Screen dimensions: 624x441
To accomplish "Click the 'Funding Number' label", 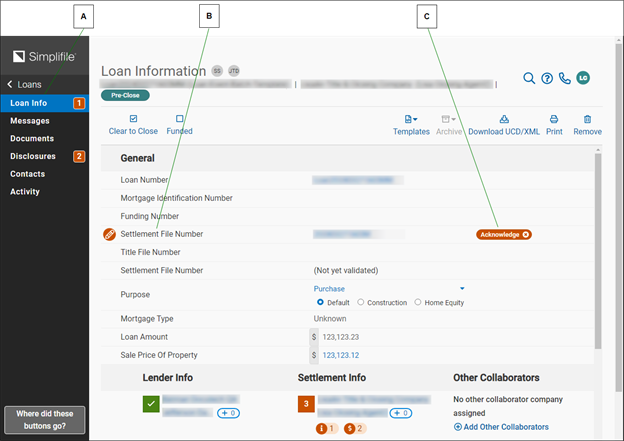I will (x=150, y=216).
